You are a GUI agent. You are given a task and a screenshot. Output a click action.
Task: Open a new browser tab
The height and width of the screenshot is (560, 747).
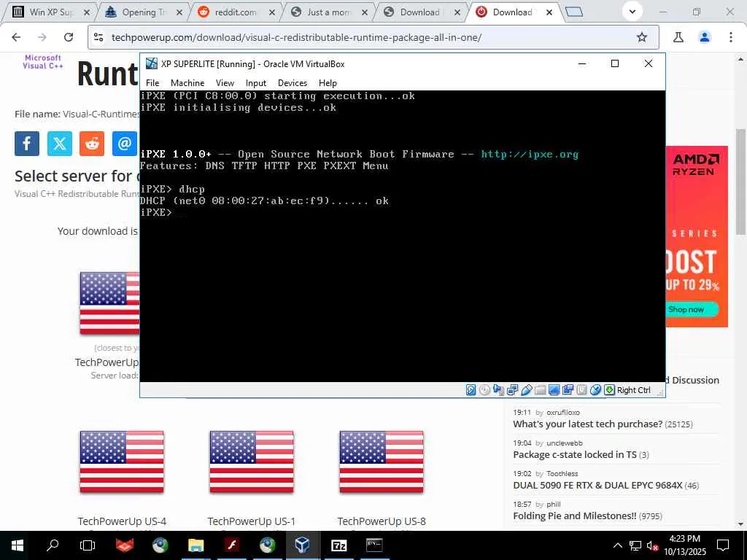574,12
